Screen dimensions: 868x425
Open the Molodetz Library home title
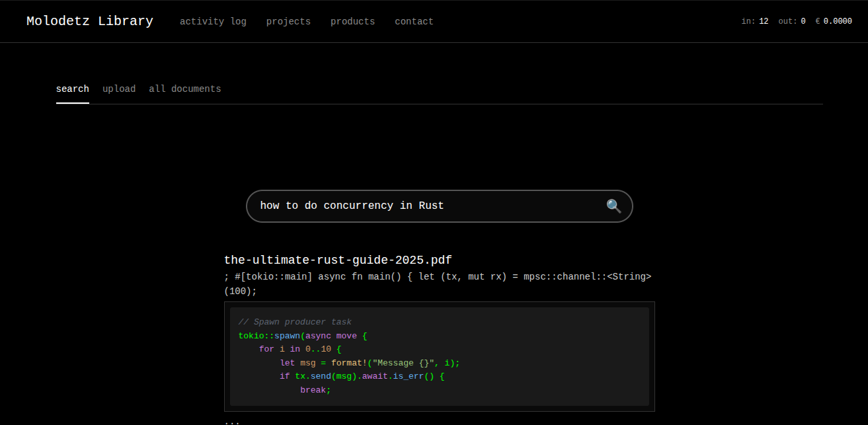[x=89, y=21]
